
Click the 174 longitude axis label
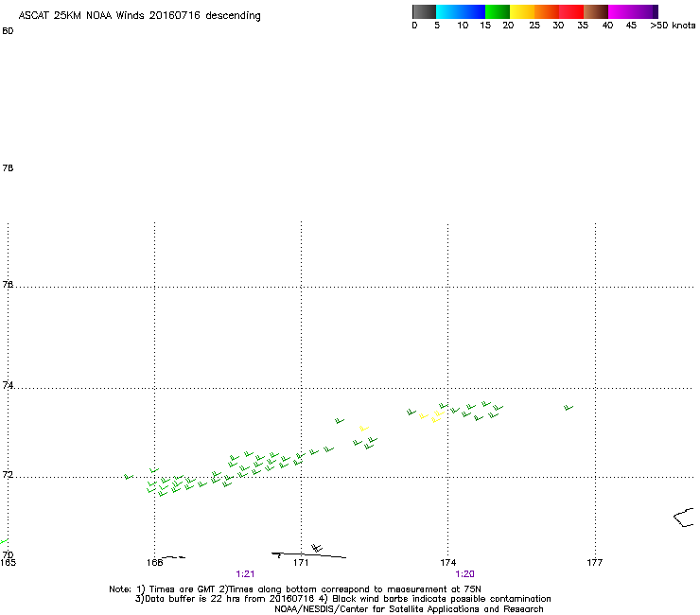tap(447, 563)
